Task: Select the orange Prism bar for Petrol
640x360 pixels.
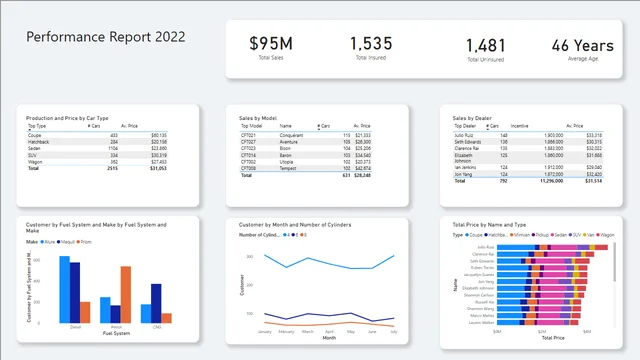Action: tap(126, 295)
